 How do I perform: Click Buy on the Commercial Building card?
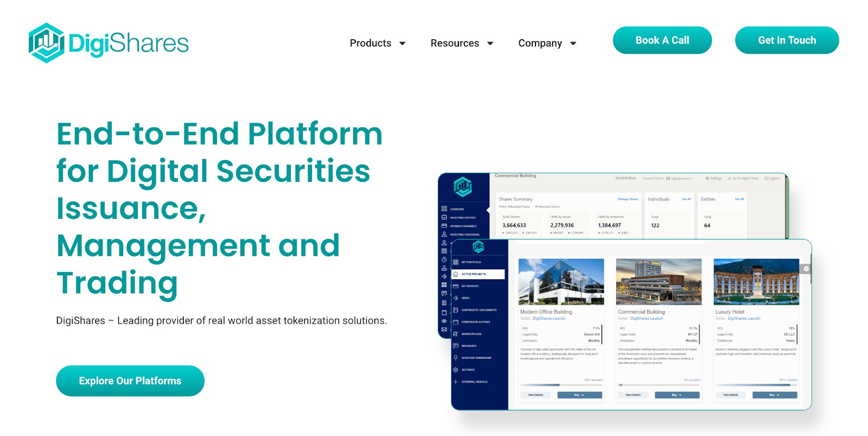pyautogui.click(x=677, y=395)
